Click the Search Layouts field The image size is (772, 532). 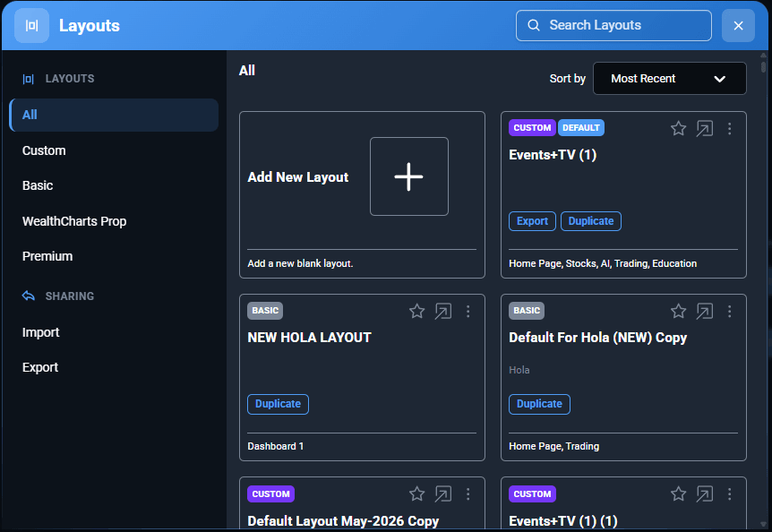point(613,25)
